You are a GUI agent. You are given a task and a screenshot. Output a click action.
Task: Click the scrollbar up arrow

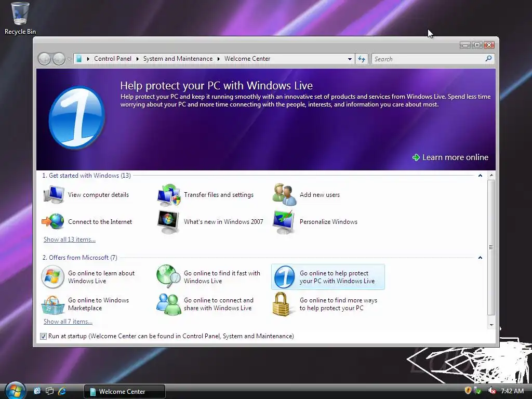491,176
